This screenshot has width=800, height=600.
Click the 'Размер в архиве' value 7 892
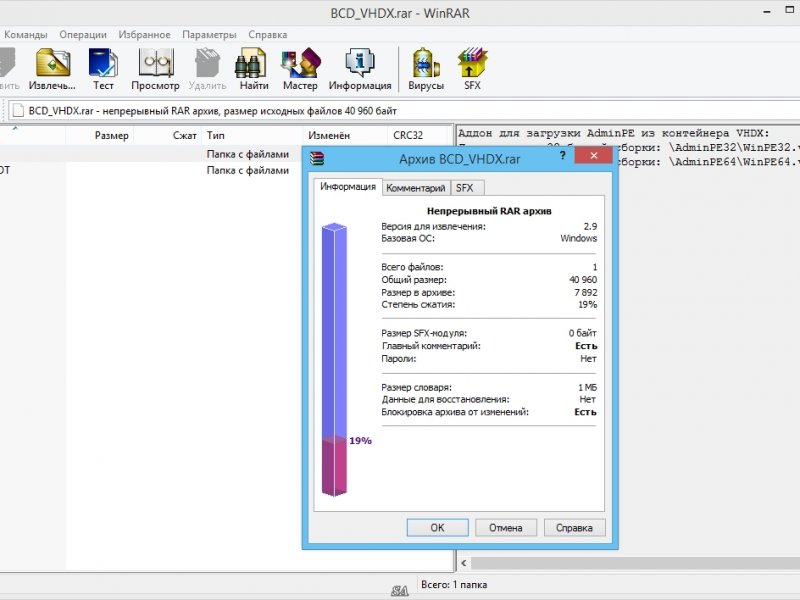tap(586, 292)
